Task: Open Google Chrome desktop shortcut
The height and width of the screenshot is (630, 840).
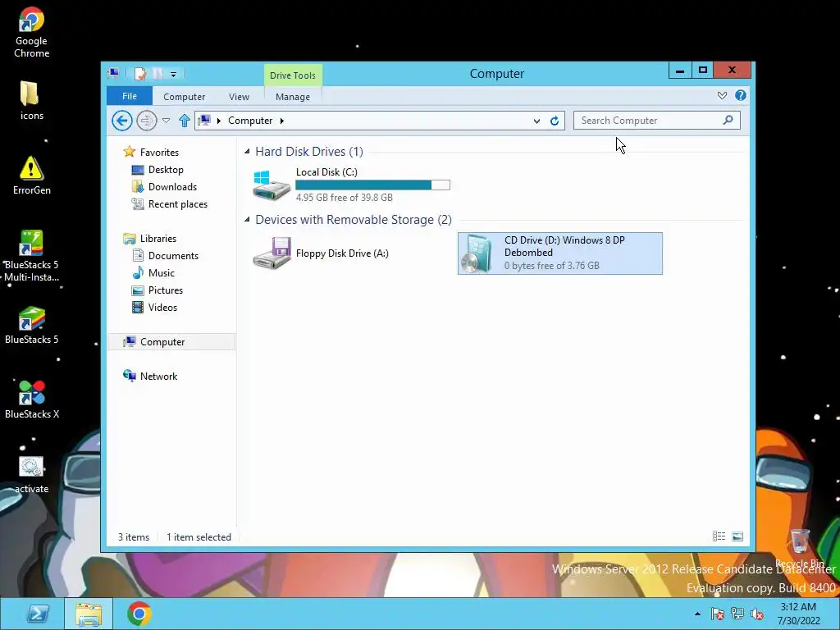Action: 31,32
